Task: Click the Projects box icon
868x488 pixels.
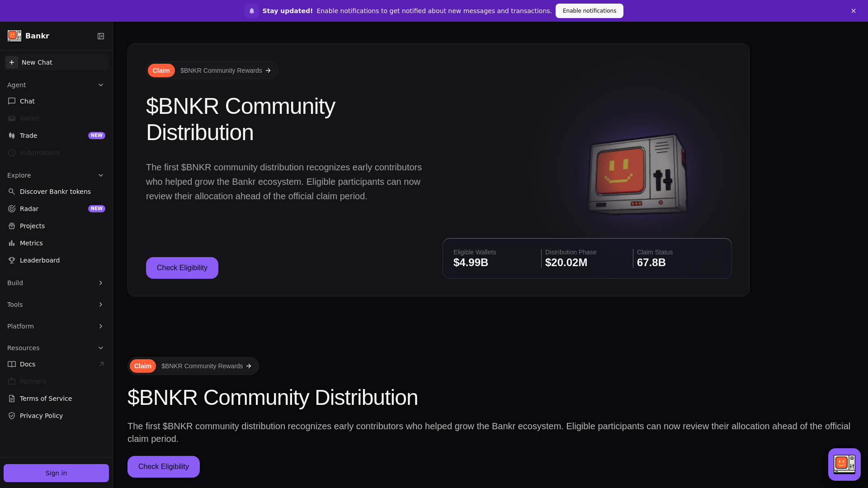Action: [12, 226]
